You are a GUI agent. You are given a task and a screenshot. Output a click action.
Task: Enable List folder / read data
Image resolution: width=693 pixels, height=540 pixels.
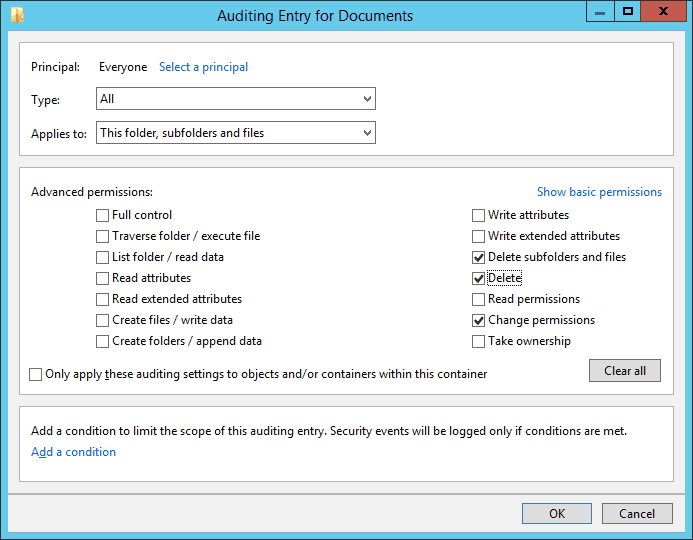[103, 257]
